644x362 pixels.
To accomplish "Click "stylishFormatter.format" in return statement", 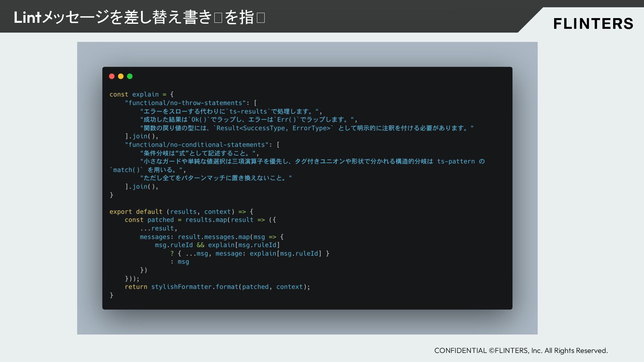I will (195, 287).
